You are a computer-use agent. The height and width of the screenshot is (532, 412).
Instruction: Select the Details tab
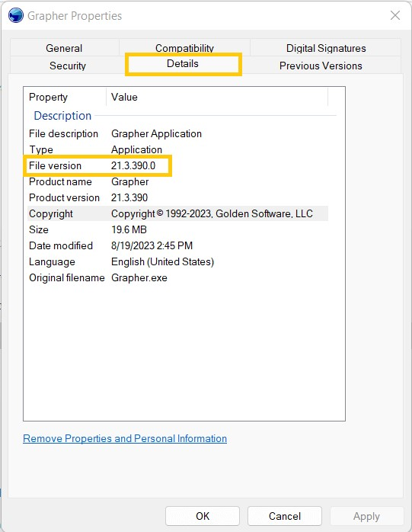(183, 64)
